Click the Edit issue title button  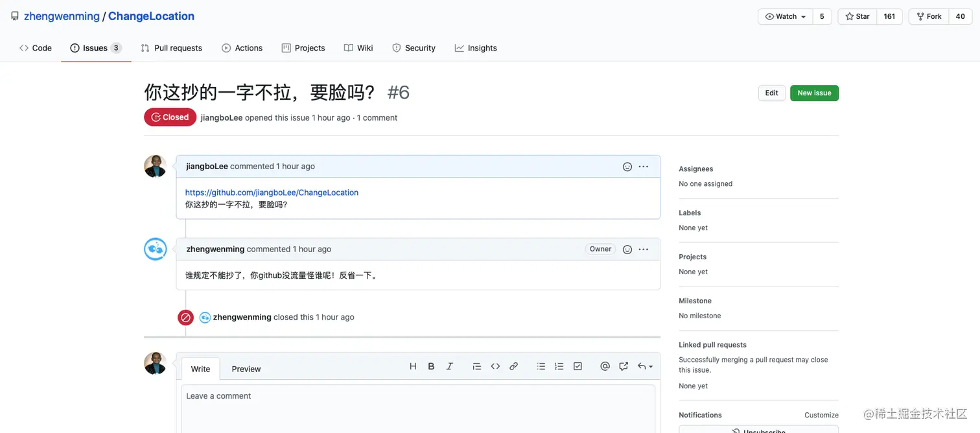pos(771,93)
